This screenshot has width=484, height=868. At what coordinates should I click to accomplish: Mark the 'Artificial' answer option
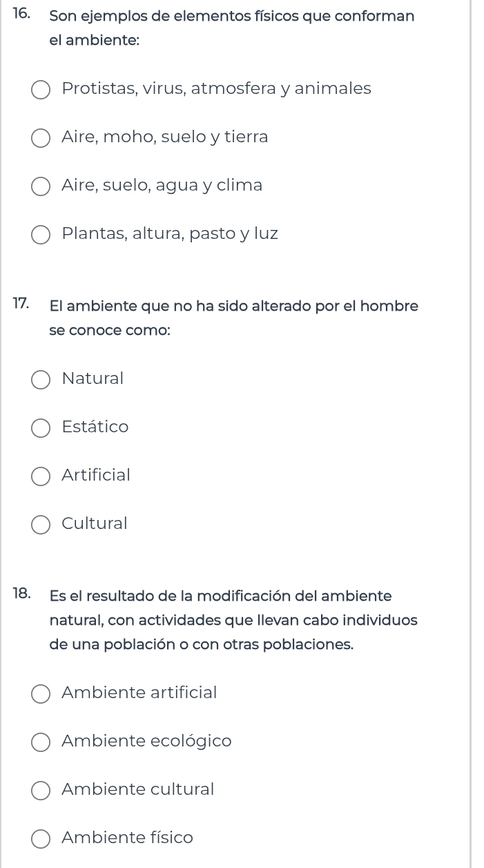pos(41,476)
